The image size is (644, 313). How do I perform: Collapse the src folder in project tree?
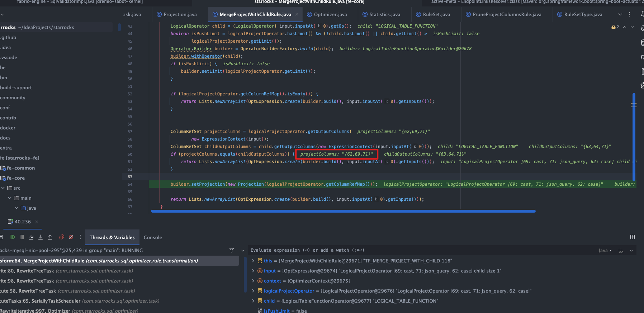[x=3, y=188]
